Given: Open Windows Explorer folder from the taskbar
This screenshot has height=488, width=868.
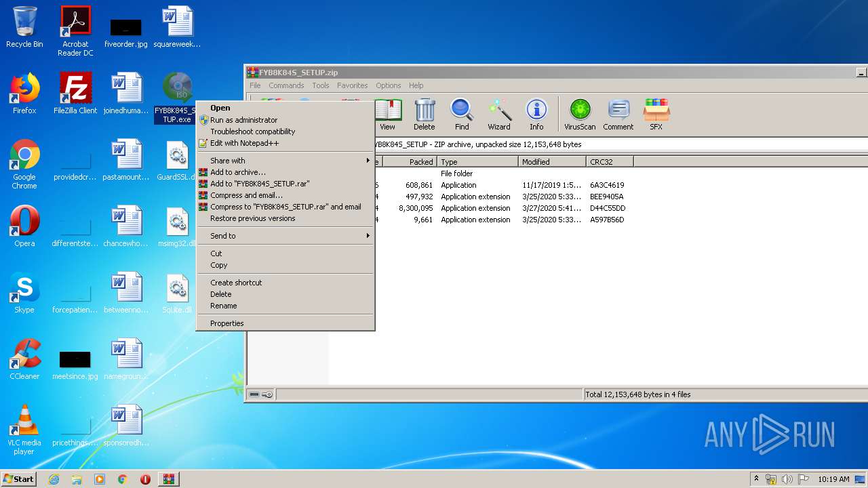Looking at the screenshot, I should coord(77,479).
